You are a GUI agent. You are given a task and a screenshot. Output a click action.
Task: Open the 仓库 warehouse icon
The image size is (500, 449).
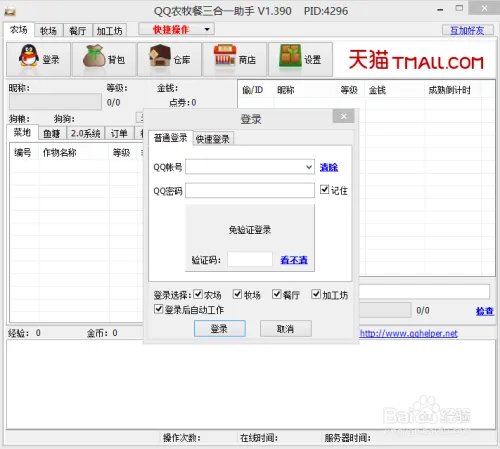point(169,59)
